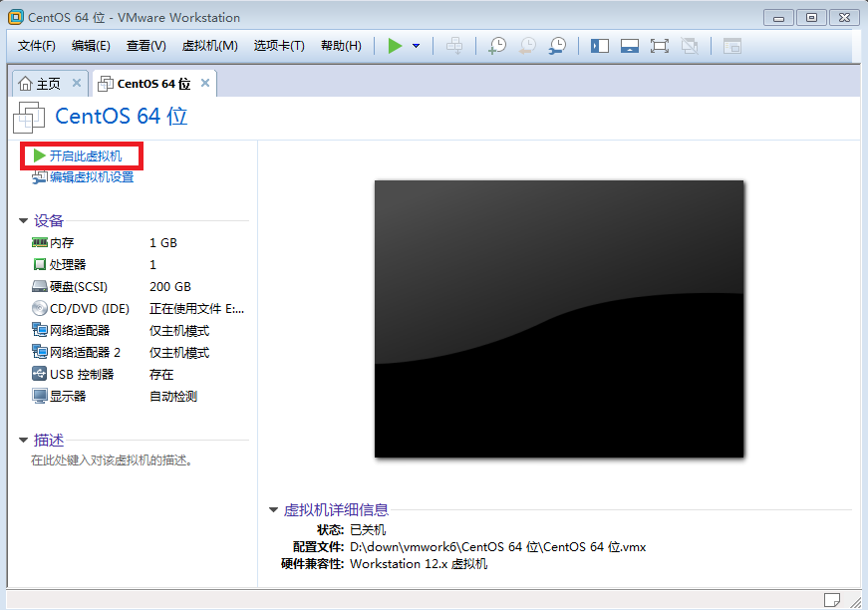Screen dimensions: 868x610
Task: Take a snapshot of the virtual machine
Action: [x=497, y=46]
